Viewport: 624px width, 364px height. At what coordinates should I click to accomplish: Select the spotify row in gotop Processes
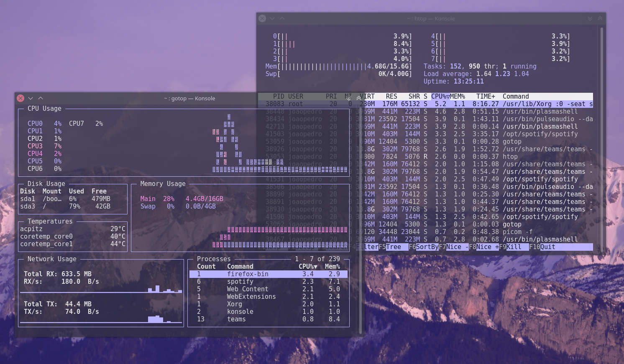(269, 282)
